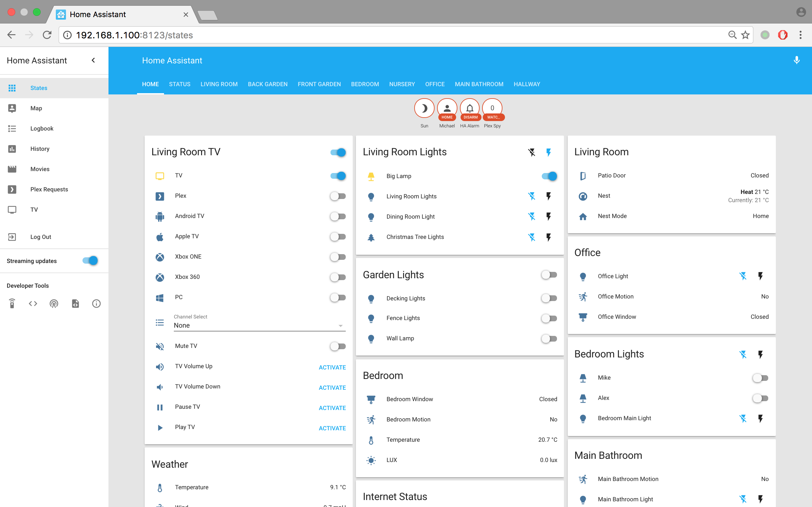Open the Services developer tool remote icon
Screen dimensions: 812x507
[12, 304]
